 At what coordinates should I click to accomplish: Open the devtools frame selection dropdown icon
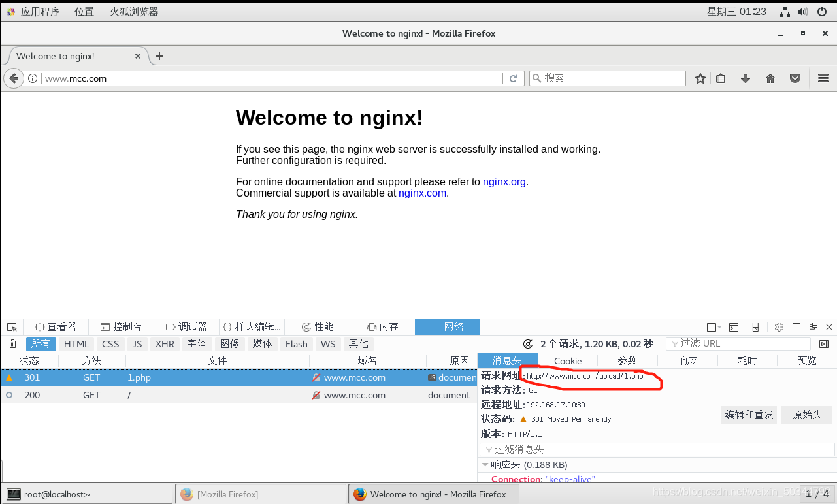pyautogui.click(x=714, y=327)
